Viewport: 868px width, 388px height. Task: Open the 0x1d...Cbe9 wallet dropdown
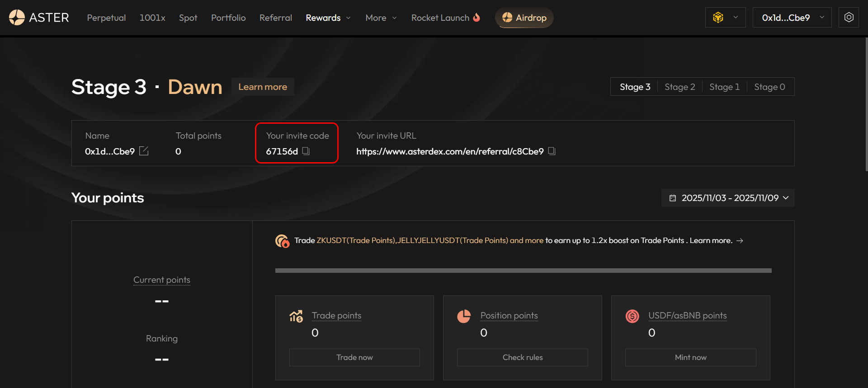click(x=792, y=18)
